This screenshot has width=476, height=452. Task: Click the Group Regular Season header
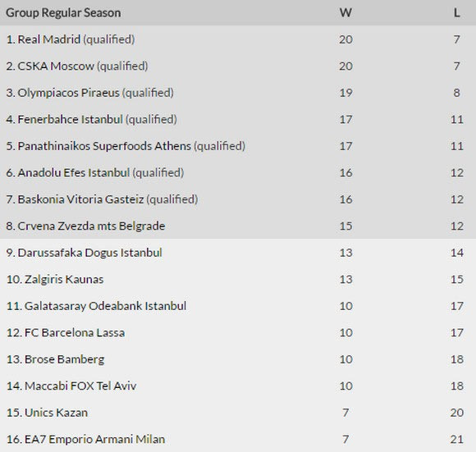click(63, 13)
